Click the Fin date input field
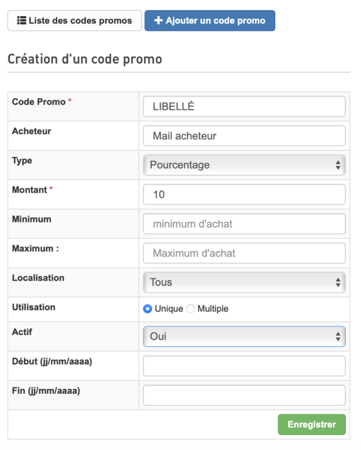 pos(244,395)
